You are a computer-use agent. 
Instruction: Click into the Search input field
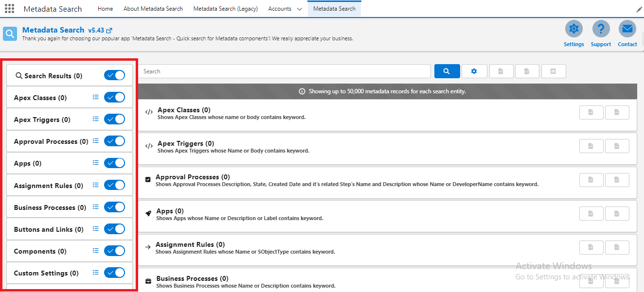tap(285, 71)
